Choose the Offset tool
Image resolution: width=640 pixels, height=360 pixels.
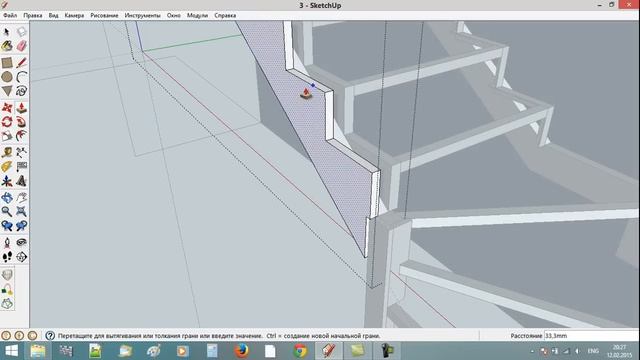21,136
